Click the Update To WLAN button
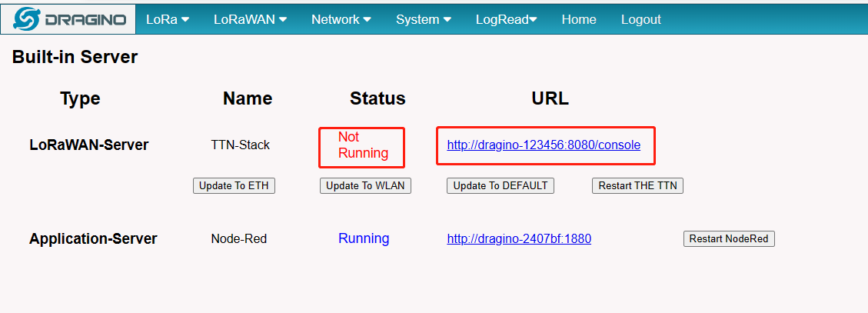 [365, 185]
